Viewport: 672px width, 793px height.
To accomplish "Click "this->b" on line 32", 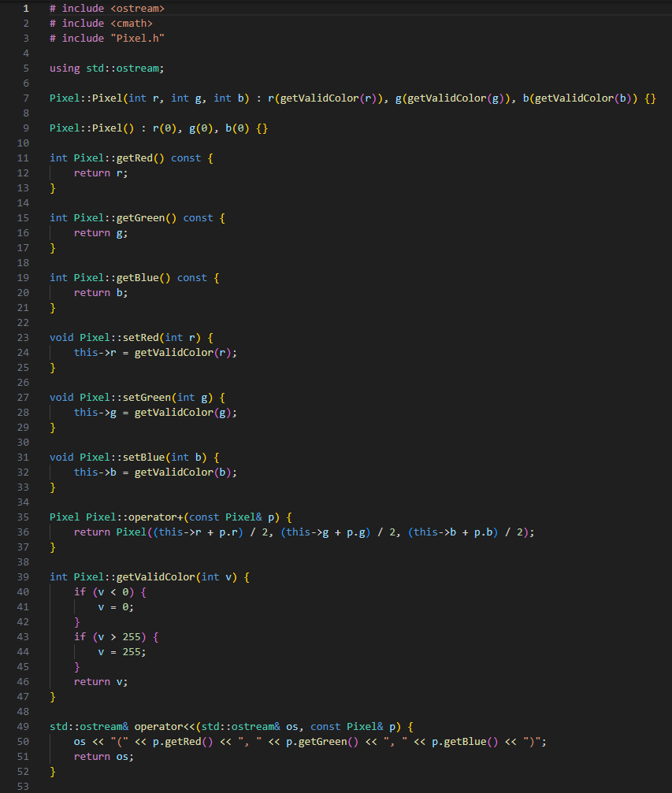I will pyautogui.click(x=95, y=472).
